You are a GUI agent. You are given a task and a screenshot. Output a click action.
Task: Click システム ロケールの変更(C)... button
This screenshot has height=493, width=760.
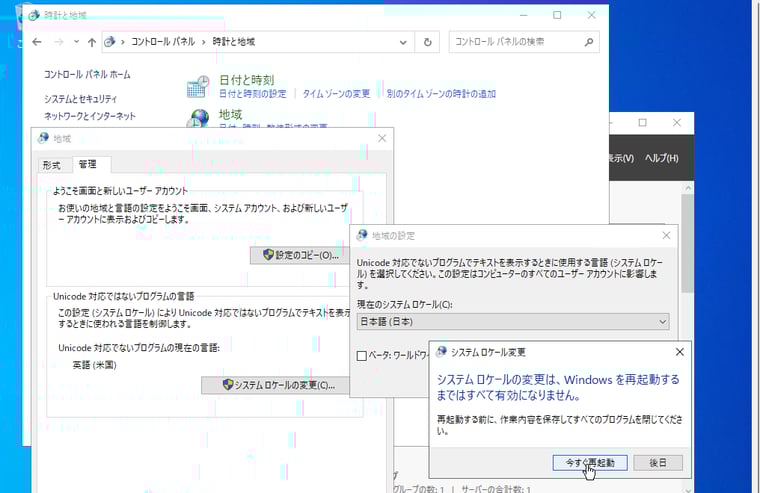point(275,385)
